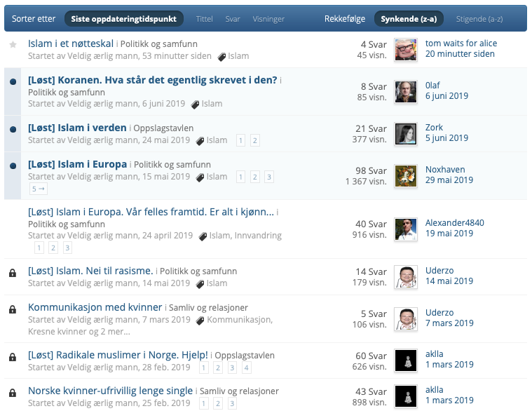Click lock icon on Kommunikasjon med kvinner
This screenshot has width=532, height=411.
[x=13, y=309]
